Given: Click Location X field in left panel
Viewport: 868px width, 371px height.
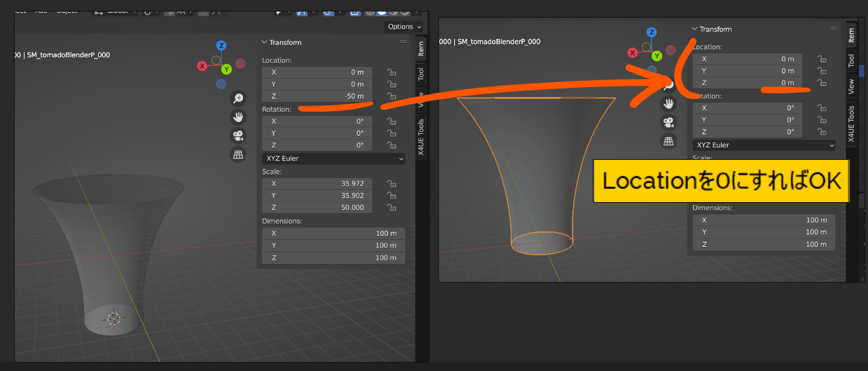Looking at the screenshot, I should [x=317, y=72].
